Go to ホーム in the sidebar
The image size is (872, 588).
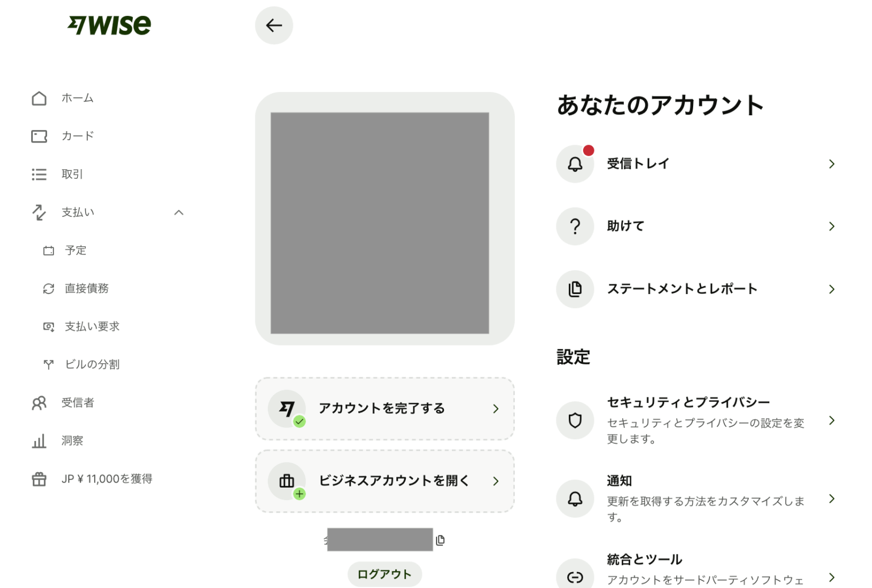point(77,98)
